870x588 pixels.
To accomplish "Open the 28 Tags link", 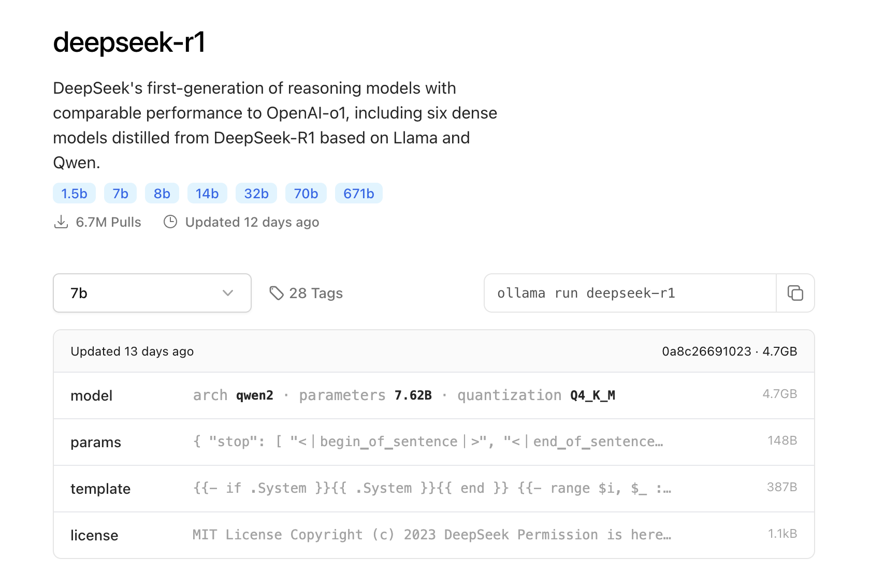I will pos(315,293).
